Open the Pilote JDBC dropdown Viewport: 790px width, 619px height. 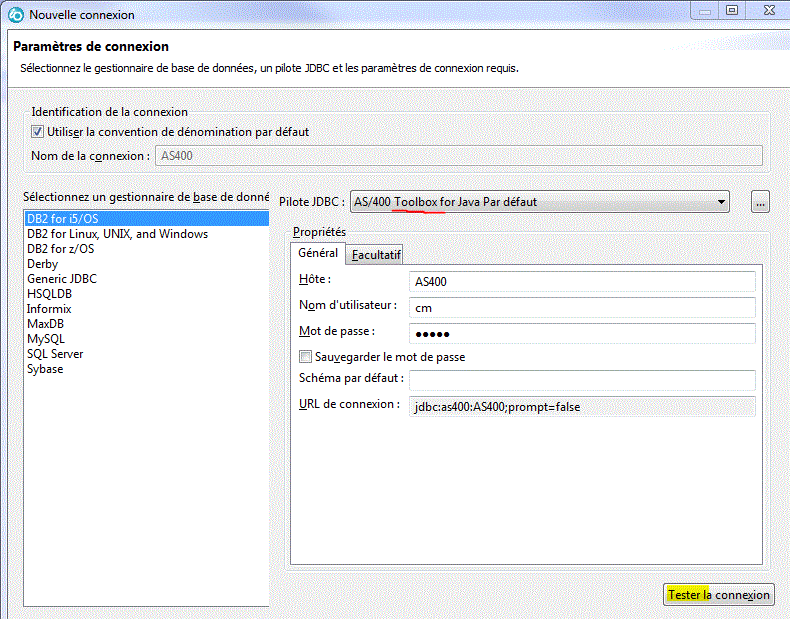540,202
